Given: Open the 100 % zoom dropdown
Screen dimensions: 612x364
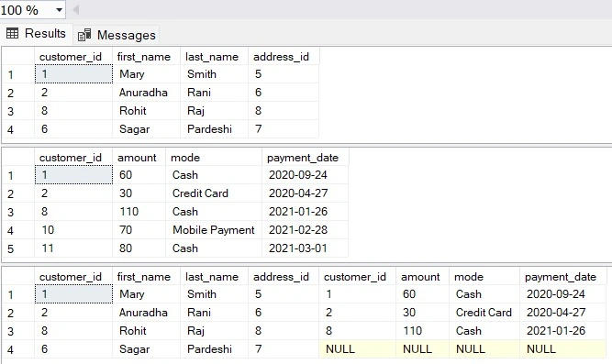Looking at the screenshot, I should pos(60,10).
